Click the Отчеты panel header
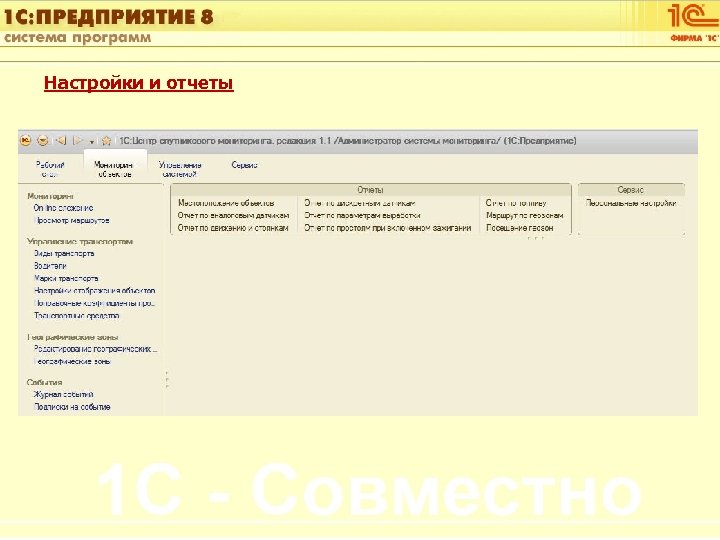This screenshot has width=720, height=540. coord(371,190)
